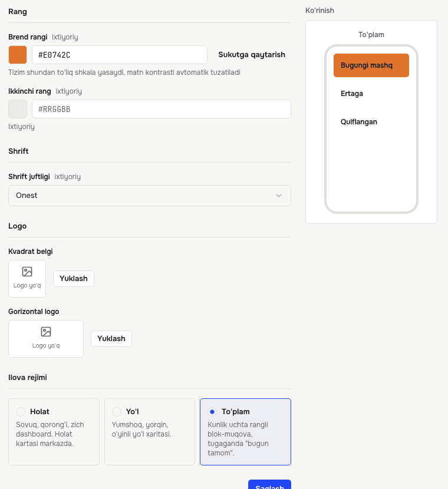
Task: Click the chevron arrow in Shrift juftligi dropdown
Action: point(279,196)
